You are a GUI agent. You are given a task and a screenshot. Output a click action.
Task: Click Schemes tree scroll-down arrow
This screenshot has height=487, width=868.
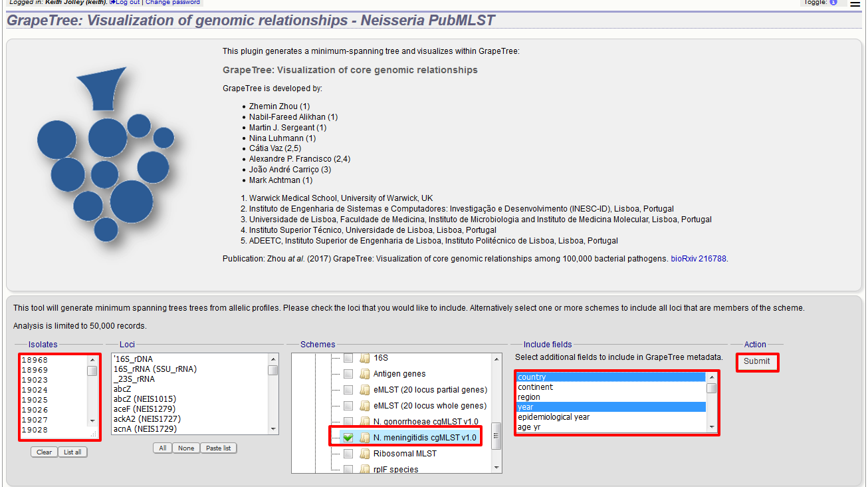(496, 468)
